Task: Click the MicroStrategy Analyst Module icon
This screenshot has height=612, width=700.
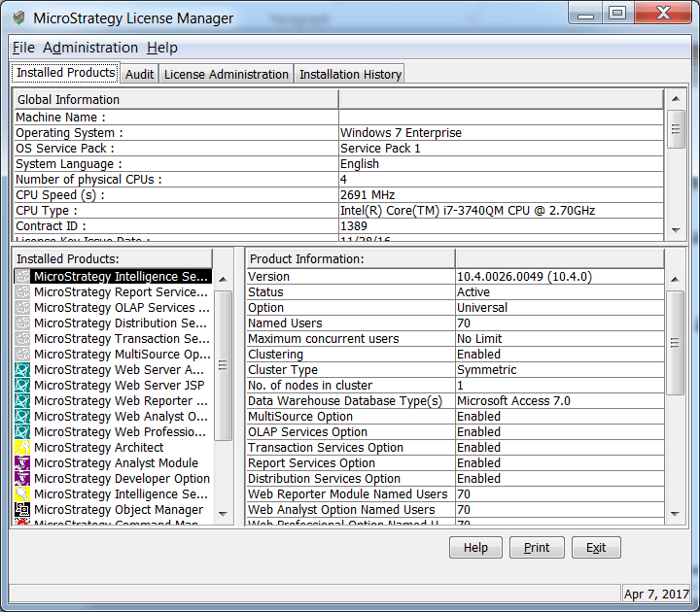Action: [x=22, y=463]
